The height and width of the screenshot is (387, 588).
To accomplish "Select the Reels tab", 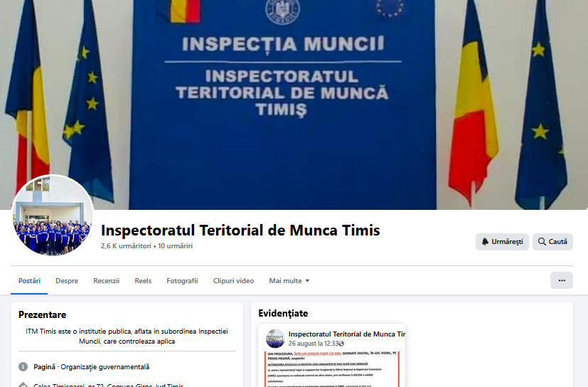I will (143, 281).
